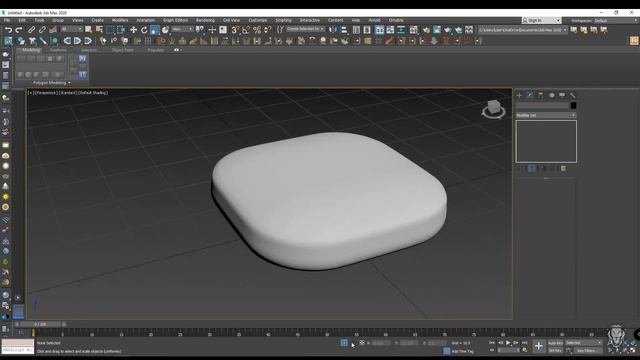Go to the end frame

524,343
